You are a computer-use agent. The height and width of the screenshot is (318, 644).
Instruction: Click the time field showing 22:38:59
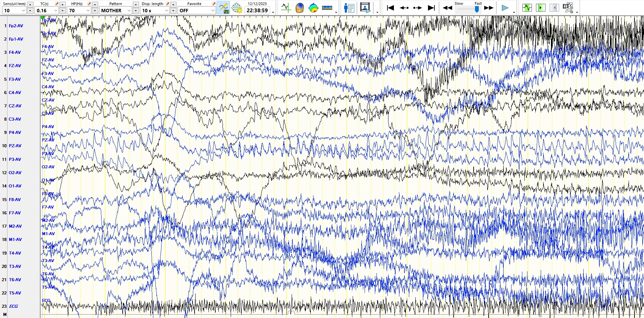click(257, 11)
